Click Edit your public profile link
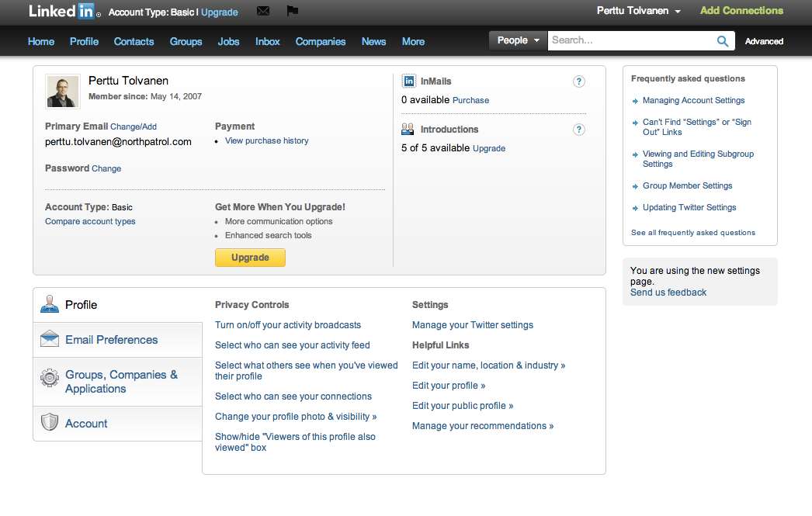Image resolution: width=812 pixels, height=516 pixels. (x=463, y=406)
